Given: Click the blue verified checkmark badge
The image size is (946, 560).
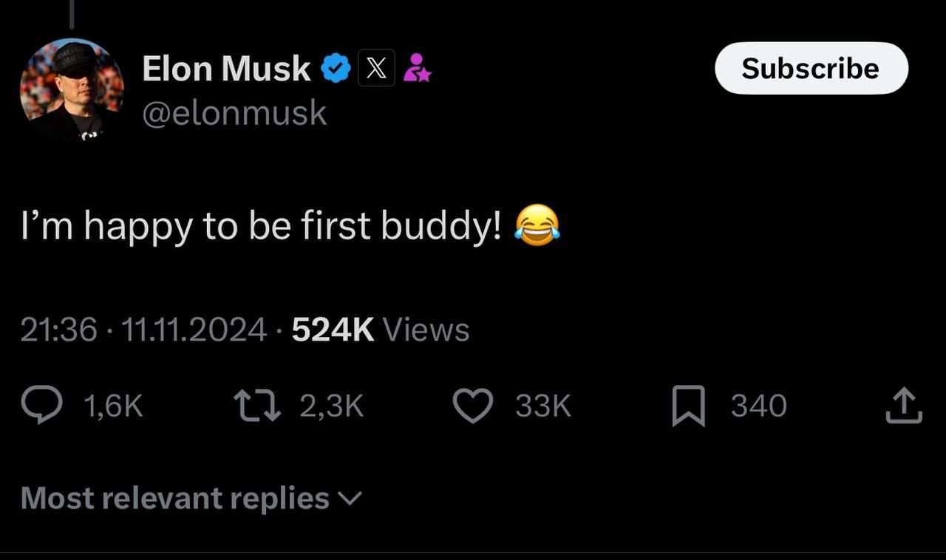Looking at the screenshot, I should coord(336,69).
